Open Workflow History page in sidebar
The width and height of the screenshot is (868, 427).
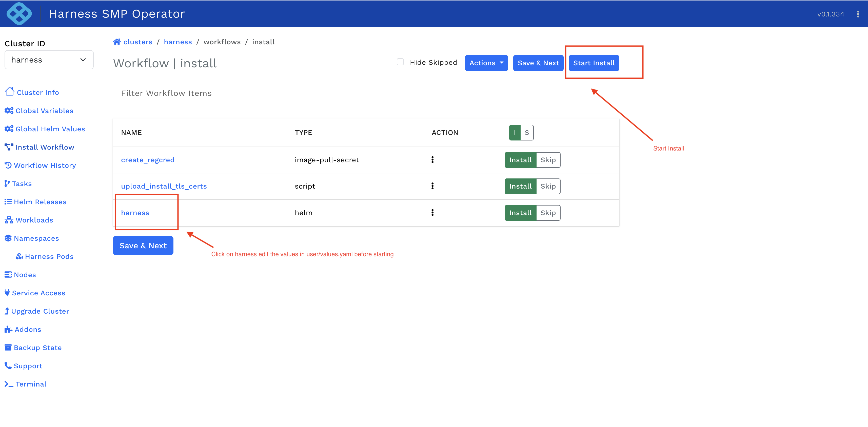(45, 165)
